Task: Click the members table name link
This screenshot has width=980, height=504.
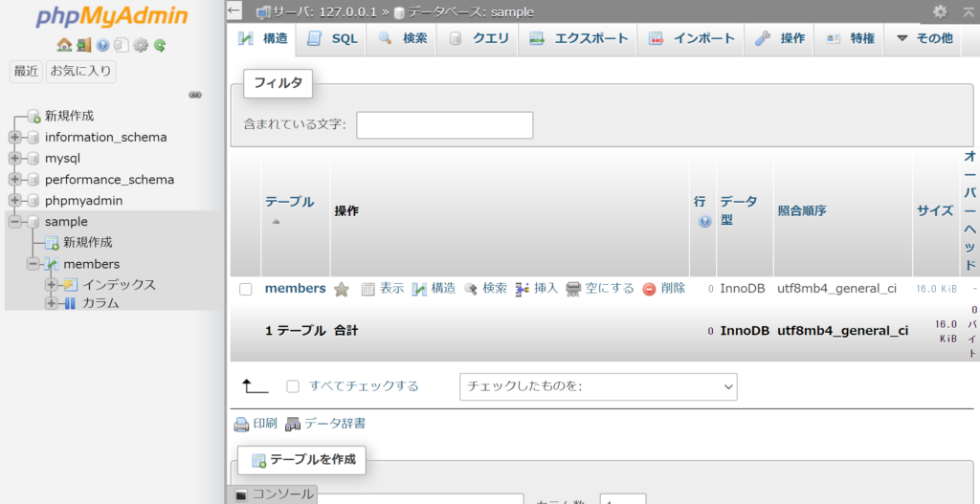Action: (295, 288)
